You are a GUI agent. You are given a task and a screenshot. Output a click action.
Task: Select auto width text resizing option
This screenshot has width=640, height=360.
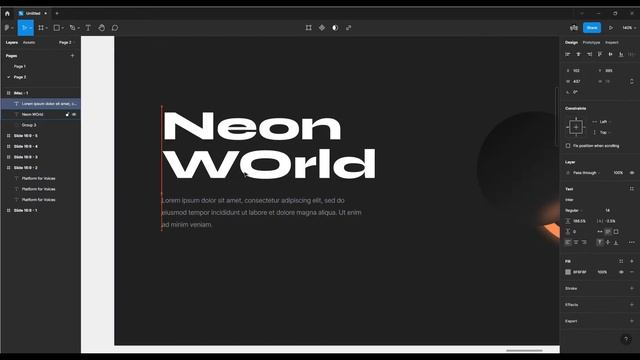point(600,232)
